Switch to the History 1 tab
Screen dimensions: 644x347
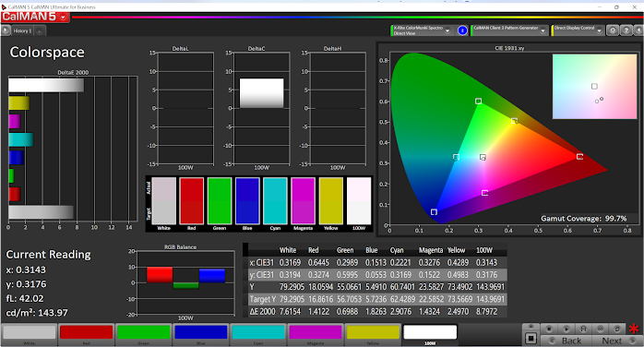pyautogui.click(x=22, y=30)
